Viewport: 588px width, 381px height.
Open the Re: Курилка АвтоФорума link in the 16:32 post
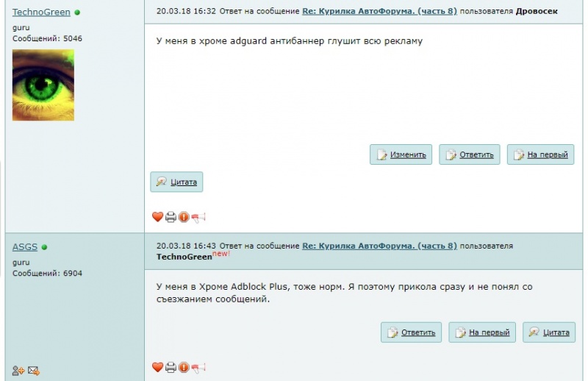[379, 11]
